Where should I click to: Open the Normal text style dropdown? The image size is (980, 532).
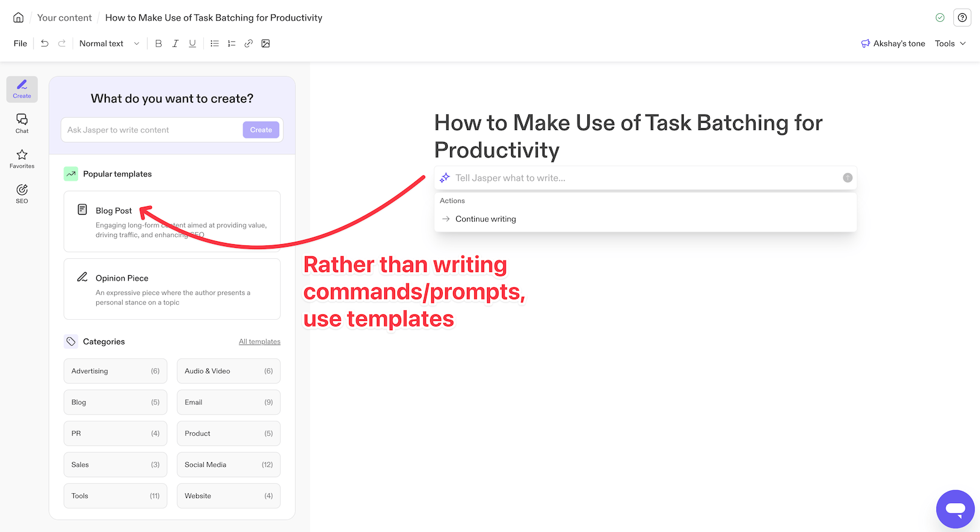[x=109, y=44]
